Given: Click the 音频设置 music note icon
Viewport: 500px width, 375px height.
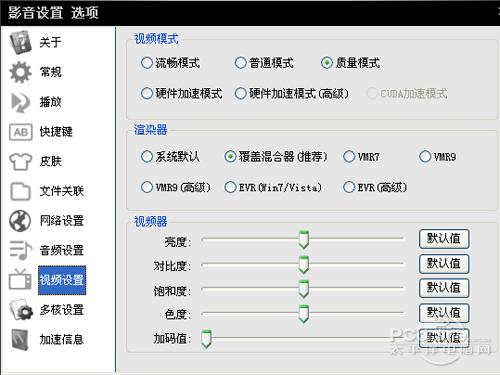Looking at the screenshot, I should 20,250.
